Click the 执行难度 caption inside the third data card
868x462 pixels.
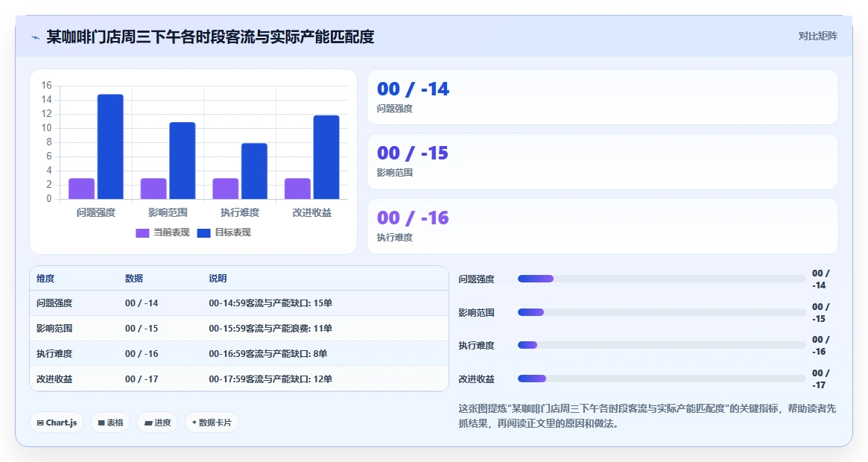click(395, 238)
